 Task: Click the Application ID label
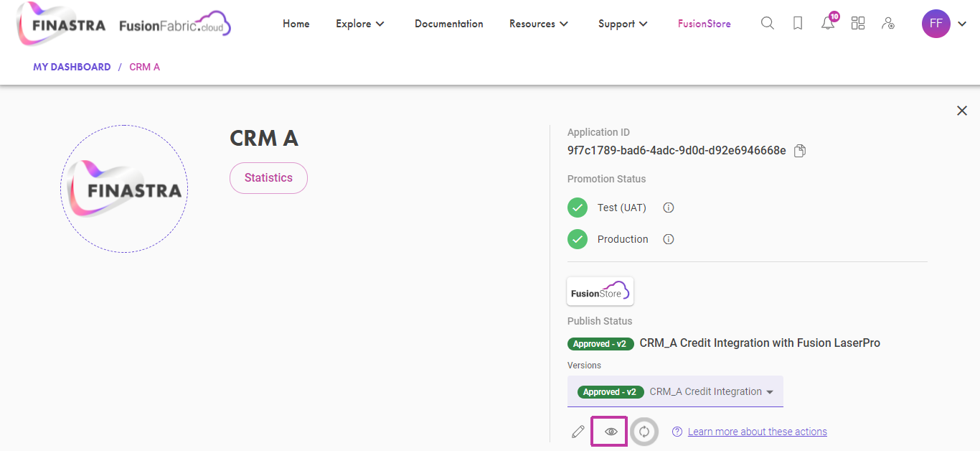coord(598,132)
